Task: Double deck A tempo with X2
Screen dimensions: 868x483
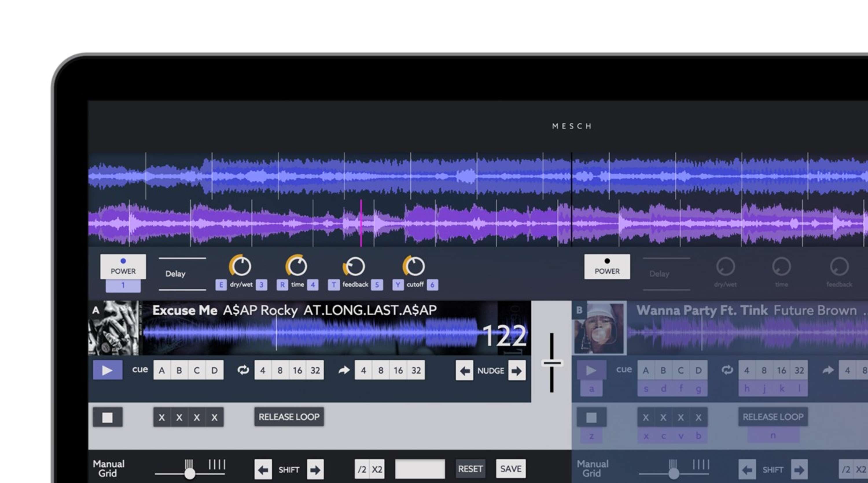Action: pyautogui.click(x=377, y=469)
